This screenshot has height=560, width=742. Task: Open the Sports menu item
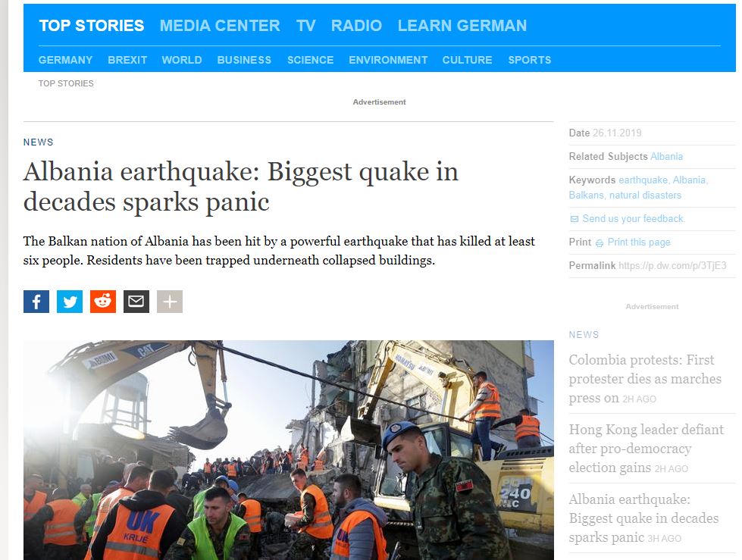click(529, 60)
